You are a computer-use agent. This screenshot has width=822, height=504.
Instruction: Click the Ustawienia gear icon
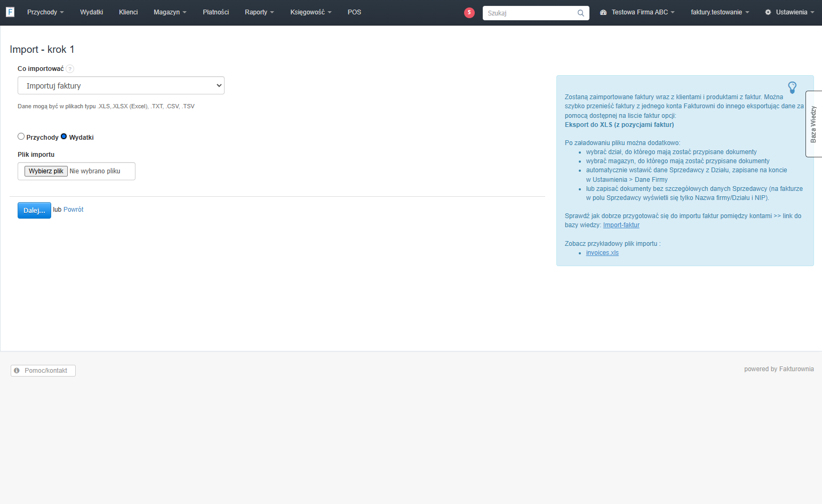(768, 12)
